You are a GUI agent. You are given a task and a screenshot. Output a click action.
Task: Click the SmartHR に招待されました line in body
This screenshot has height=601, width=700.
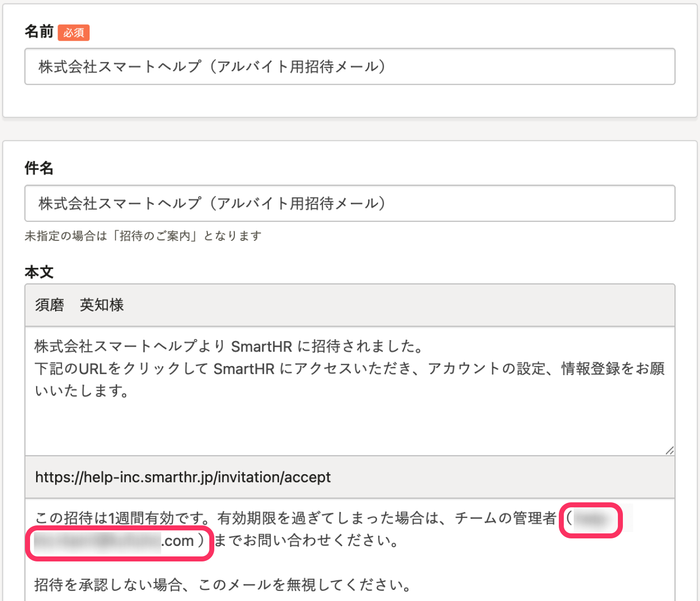[229, 346]
